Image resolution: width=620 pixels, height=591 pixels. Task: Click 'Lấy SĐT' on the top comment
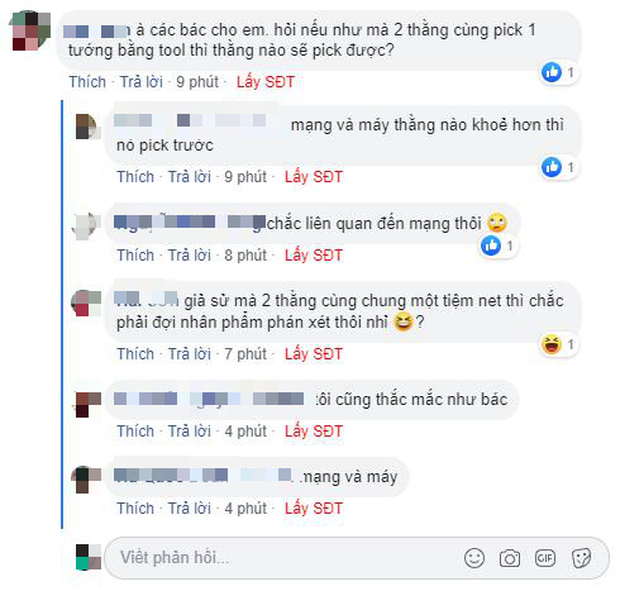coord(265,82)
